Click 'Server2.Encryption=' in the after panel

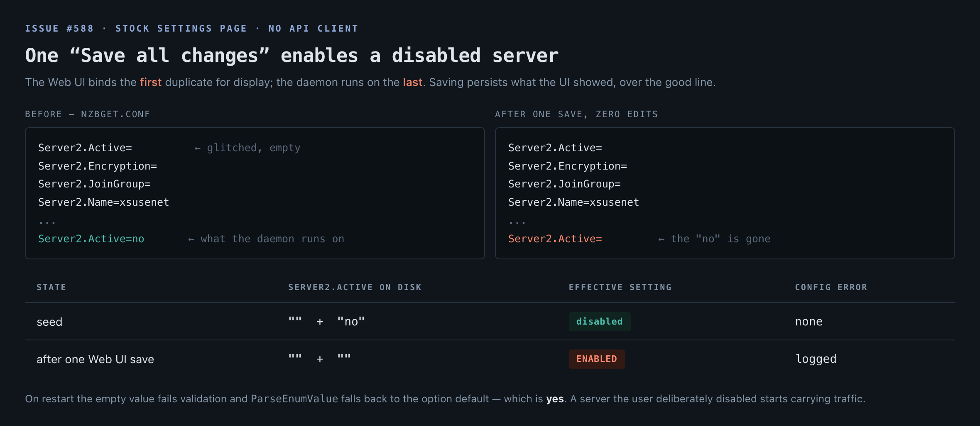click(568, 166)
